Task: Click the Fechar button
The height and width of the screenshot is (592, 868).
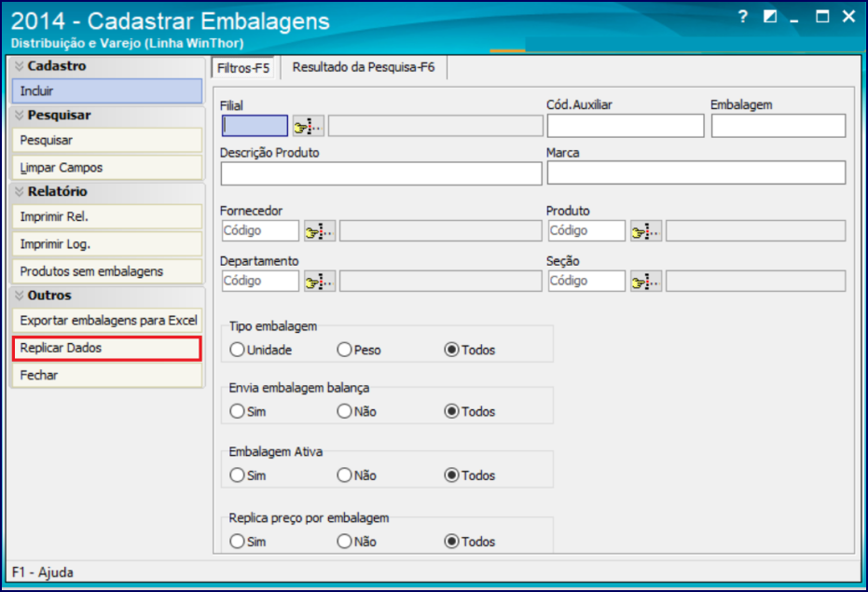Action: (107, 376)
